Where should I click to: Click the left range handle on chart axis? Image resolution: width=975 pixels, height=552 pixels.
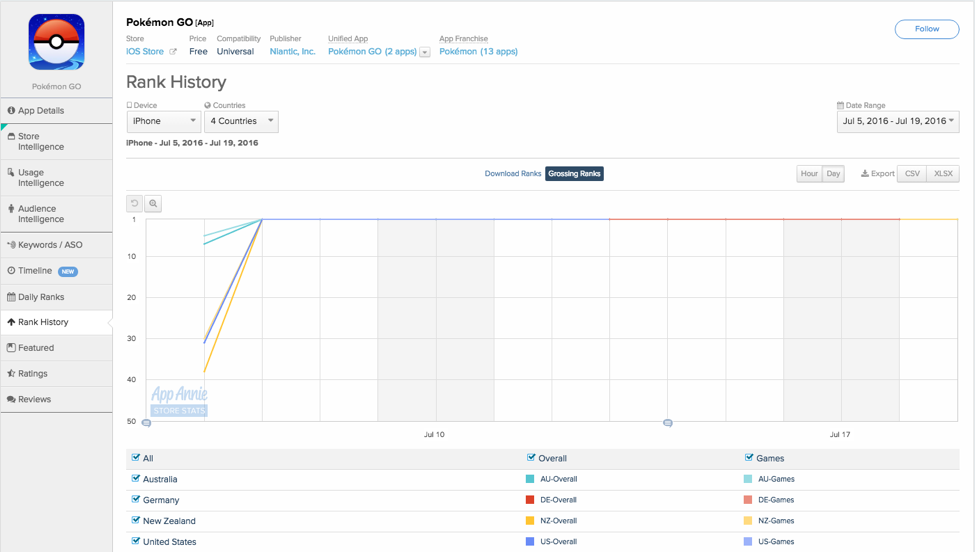pyautogui.click(x=146, y=423)
